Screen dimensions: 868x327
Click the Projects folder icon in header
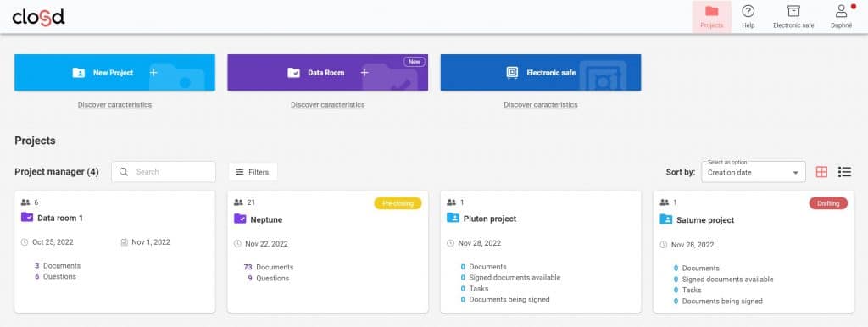711,11
